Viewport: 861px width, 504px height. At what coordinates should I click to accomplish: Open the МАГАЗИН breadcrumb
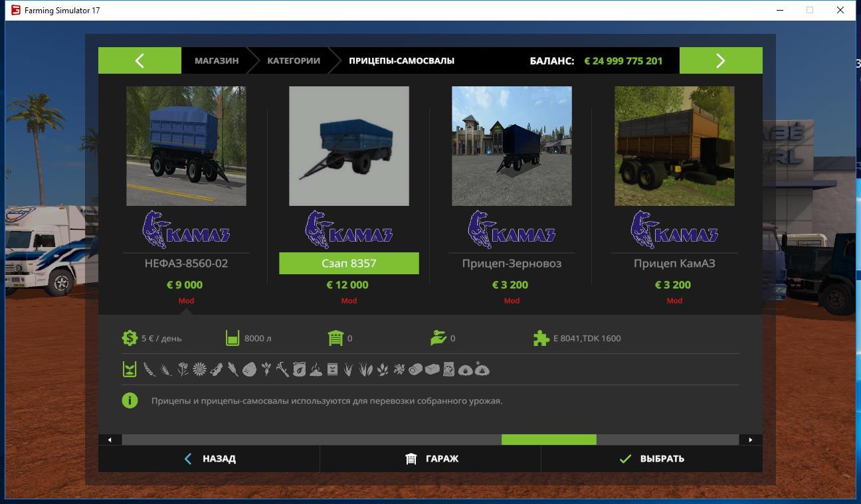pyautogui.click(x=216, y=60)
